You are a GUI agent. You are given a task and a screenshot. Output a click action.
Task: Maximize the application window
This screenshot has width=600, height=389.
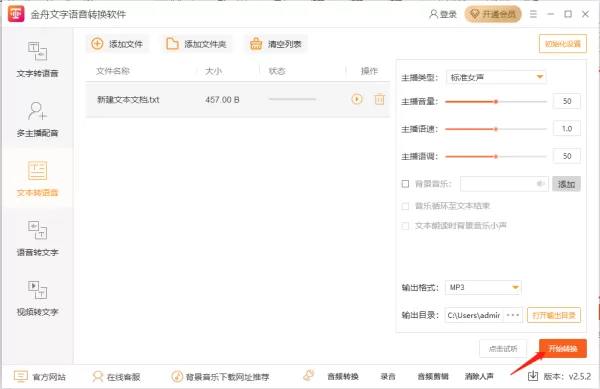coord(568,14)
